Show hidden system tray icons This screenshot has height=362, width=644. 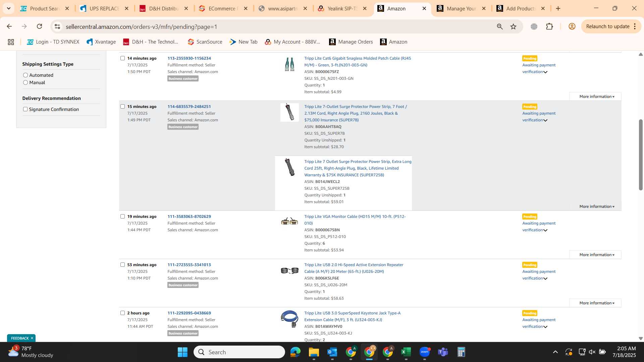click(555, 352)
